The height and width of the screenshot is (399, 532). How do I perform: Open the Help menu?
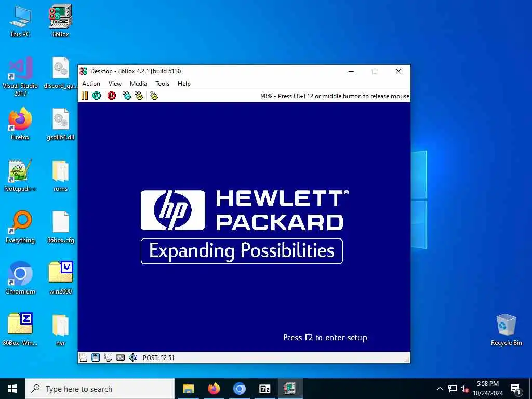[x=184, y=84]
